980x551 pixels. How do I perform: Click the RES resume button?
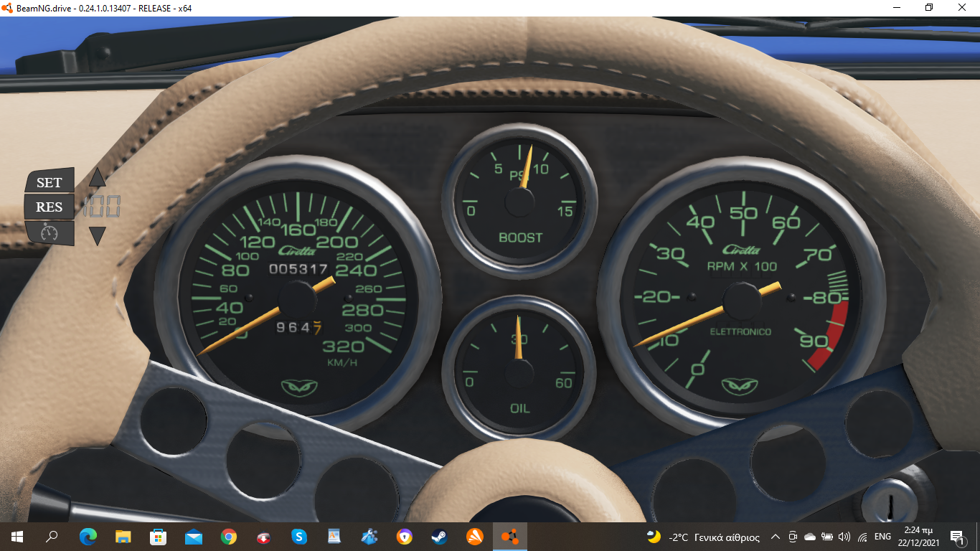[x=50, y=207]
